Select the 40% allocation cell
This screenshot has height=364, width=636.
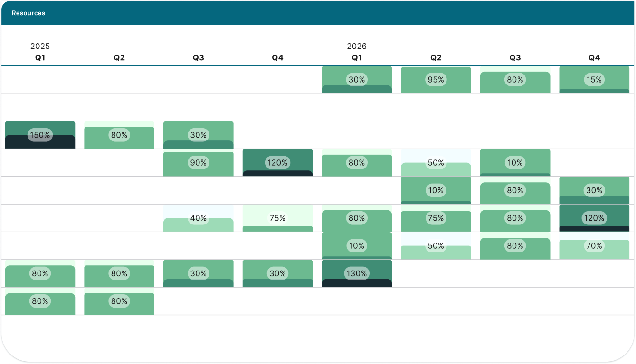pos(199,218)
